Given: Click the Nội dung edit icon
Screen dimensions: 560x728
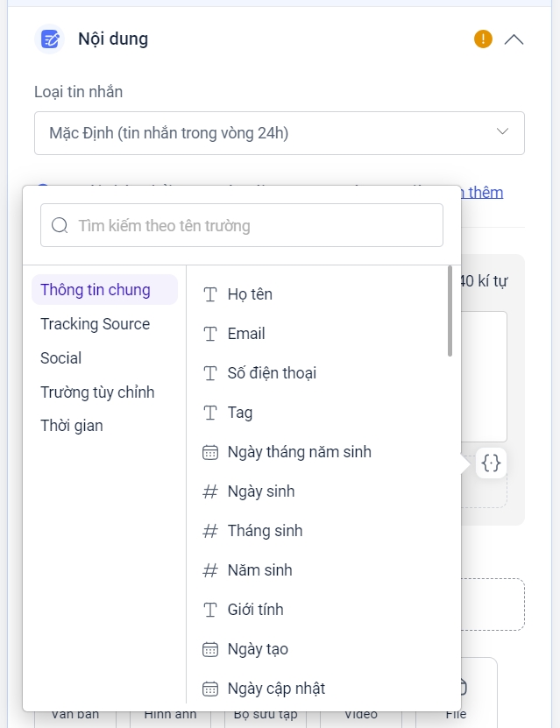Looking at the screenshot, I should point(50,39).
